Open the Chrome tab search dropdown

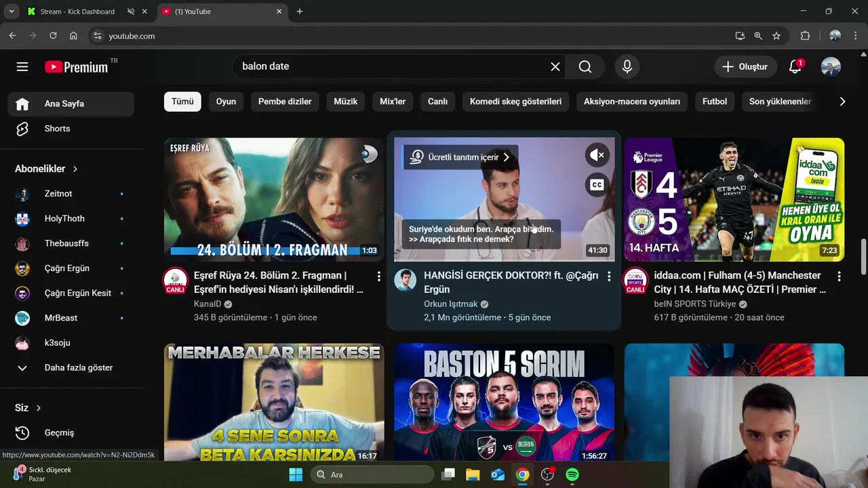[x=12, y=12]
